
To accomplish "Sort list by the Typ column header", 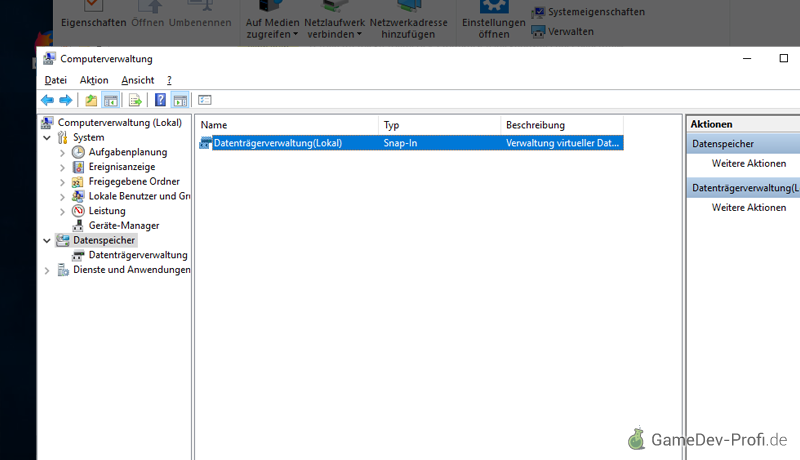I will 440,125.
